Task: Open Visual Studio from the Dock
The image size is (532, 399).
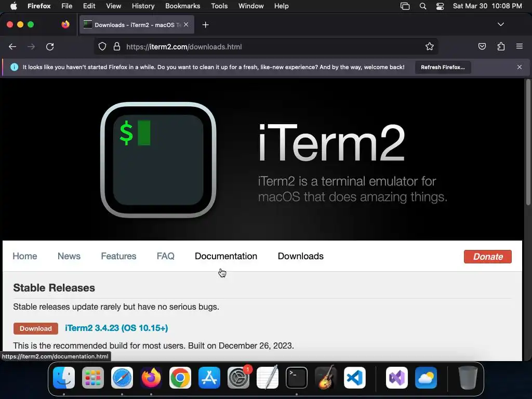Action: click(x=396, y=378)
